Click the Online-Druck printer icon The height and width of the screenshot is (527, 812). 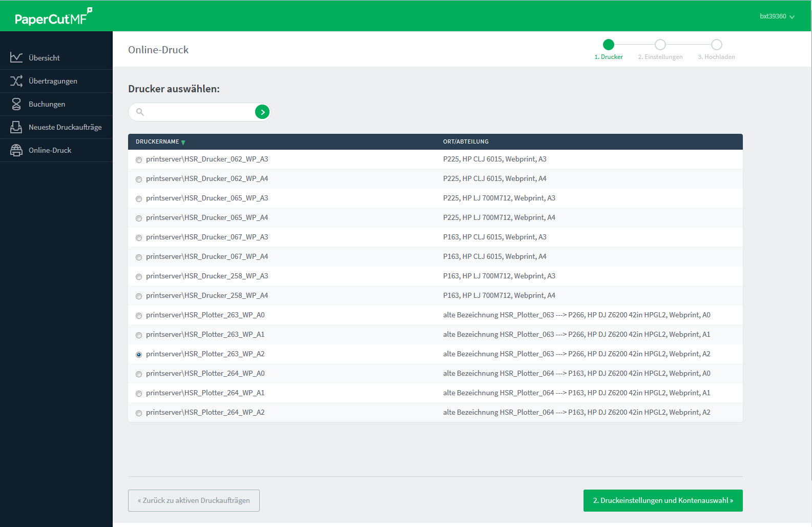pyautogui.click(x=16, y=150)
